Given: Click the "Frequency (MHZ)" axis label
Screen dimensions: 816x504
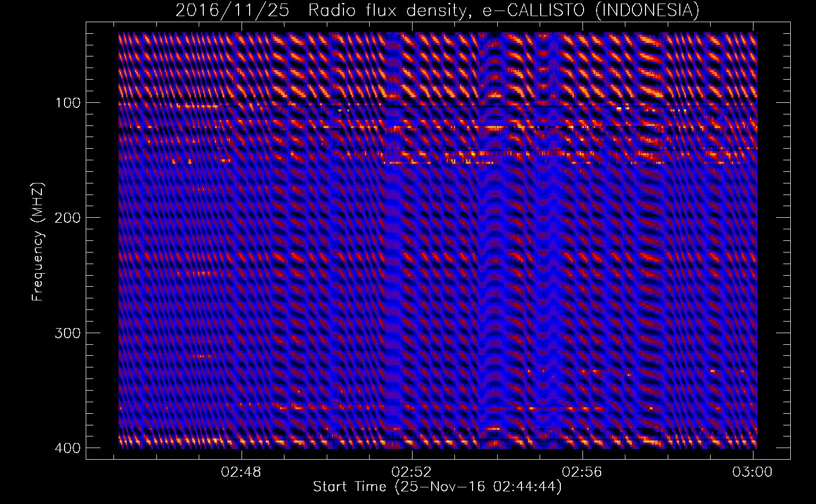Looking at the screenshot, I should tap(37, 242).
